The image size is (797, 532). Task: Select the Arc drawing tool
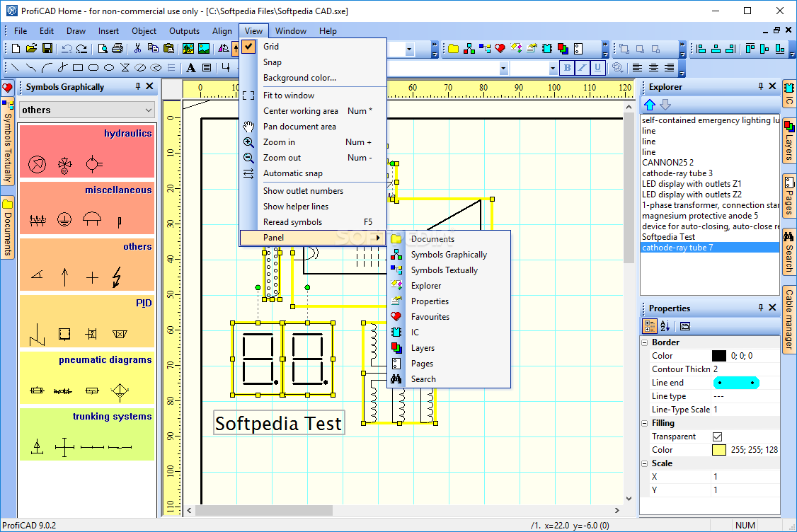click(47, 68)
